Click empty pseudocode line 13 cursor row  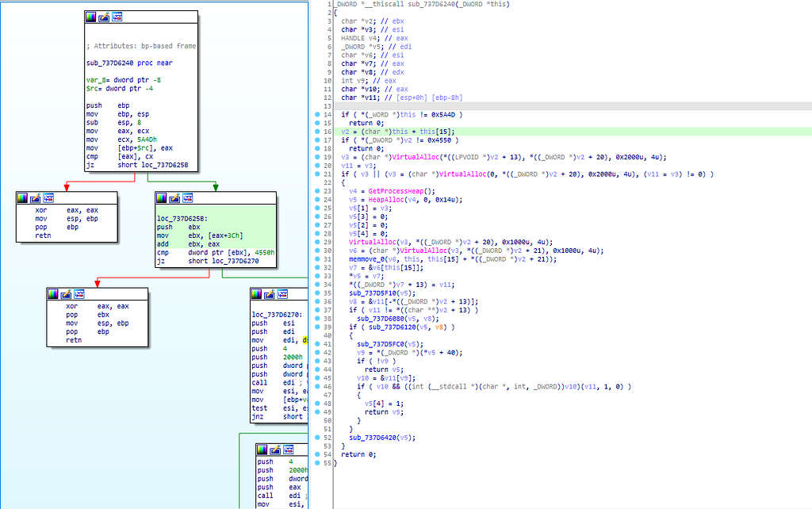[573, 105]
